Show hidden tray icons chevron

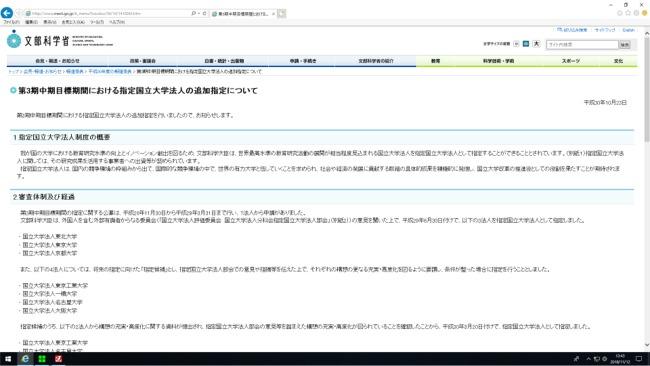tap(588, 359)
